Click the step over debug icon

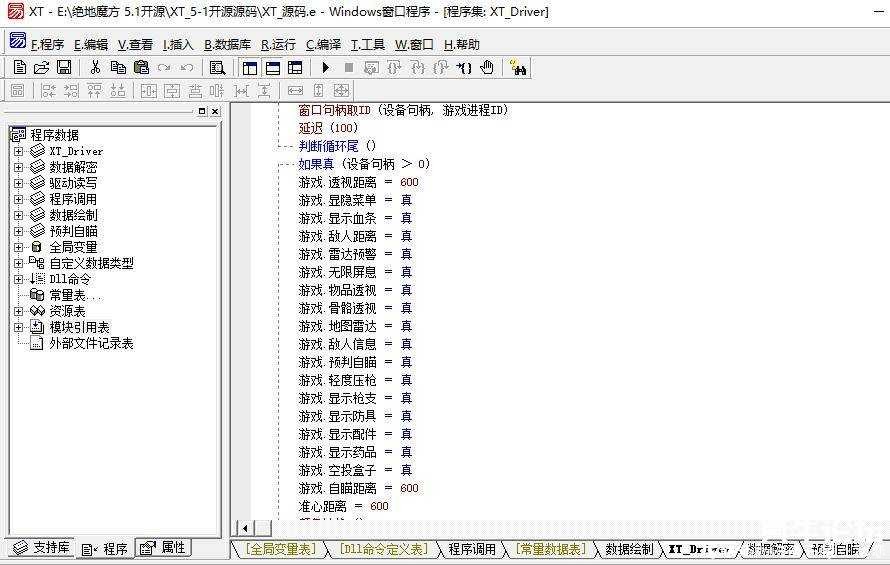(394, 68)
